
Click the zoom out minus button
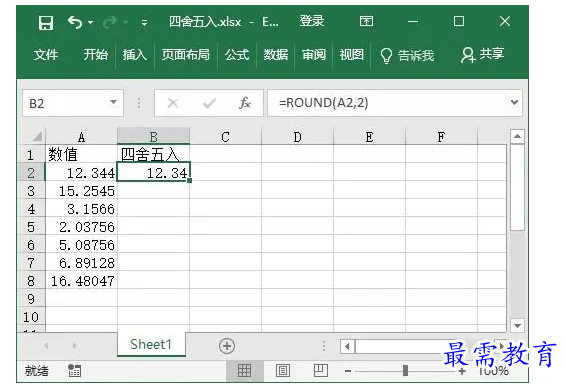pyautogui.click(x=348, y=371)
